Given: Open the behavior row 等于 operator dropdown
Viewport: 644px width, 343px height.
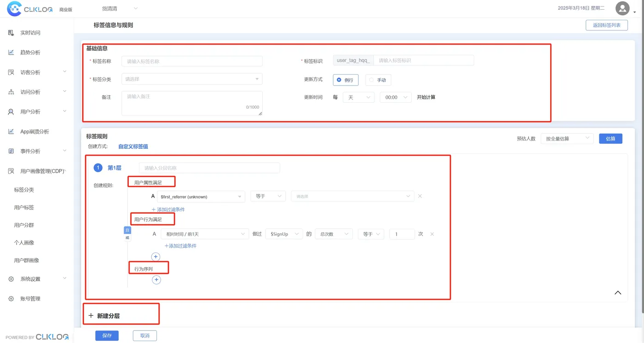Looking at the screenshot, I should click(371, 234).
